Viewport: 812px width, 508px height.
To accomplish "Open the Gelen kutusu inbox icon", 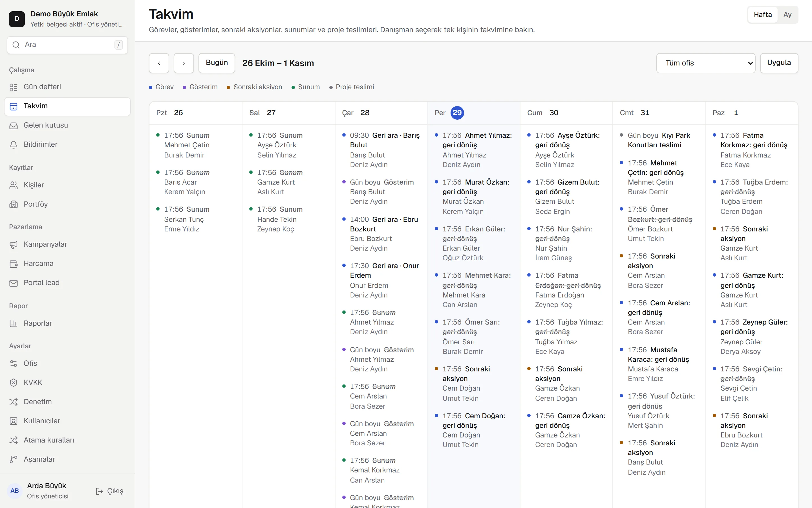I will [14, 126].
